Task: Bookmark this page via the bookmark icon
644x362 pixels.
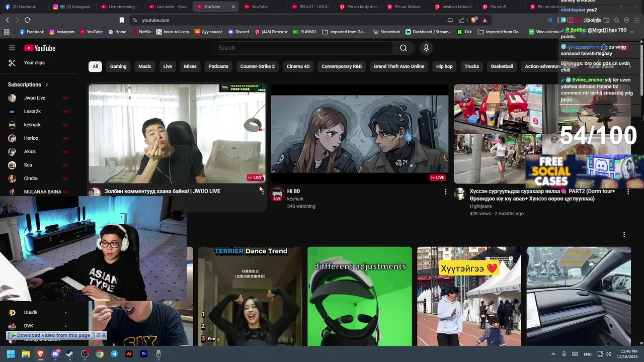Action: tap(121, 20)
